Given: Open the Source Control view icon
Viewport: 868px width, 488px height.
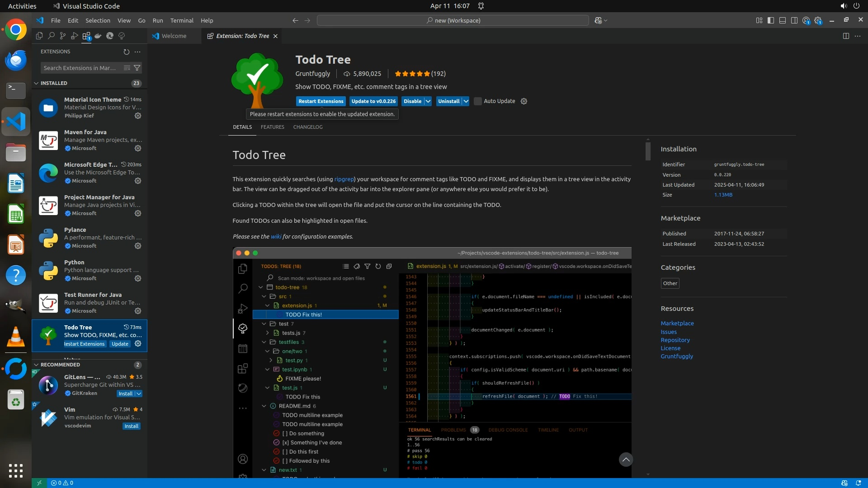Looking at the screenshot, I should (63, 36).
